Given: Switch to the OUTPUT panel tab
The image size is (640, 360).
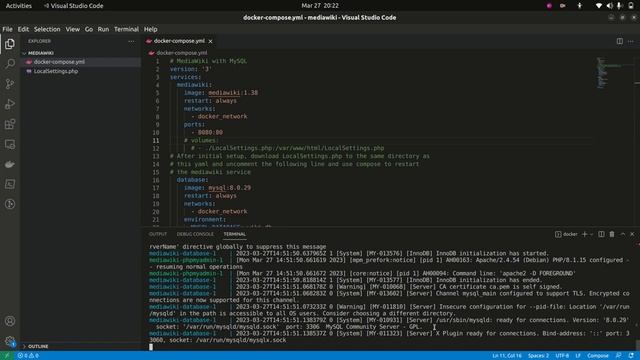Looking at the screenshot, I should 158,234.
